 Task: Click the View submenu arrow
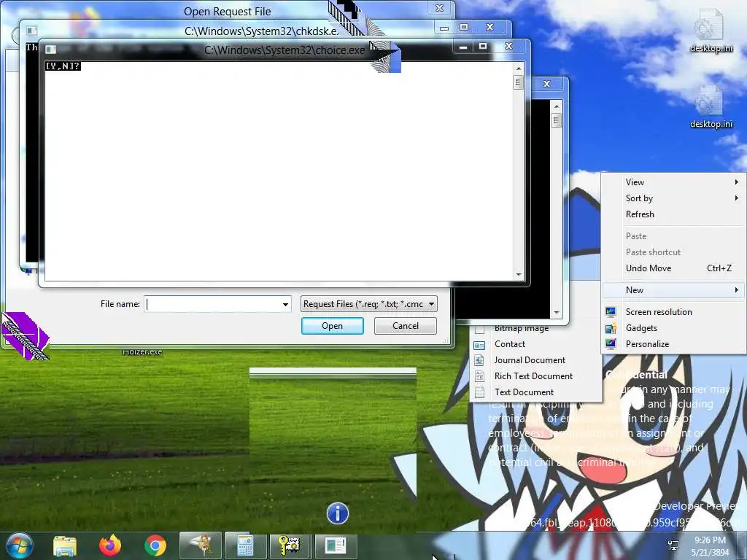click(x=737, y=182)
